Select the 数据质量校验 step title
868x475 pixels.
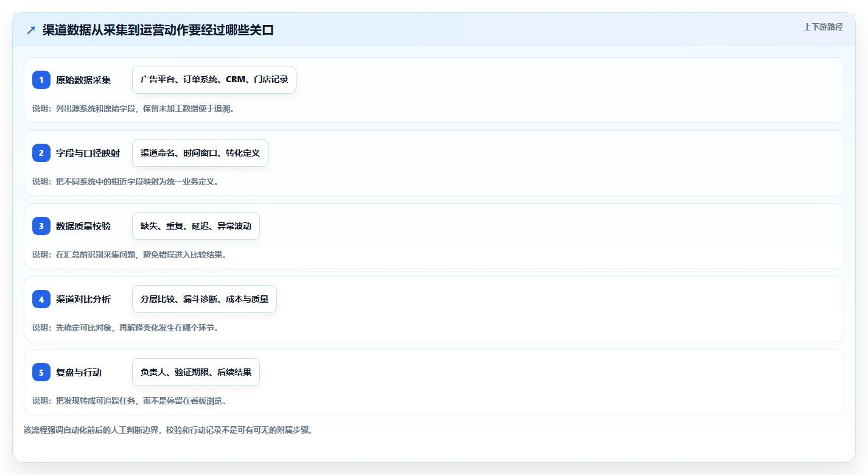pos(83,226)
